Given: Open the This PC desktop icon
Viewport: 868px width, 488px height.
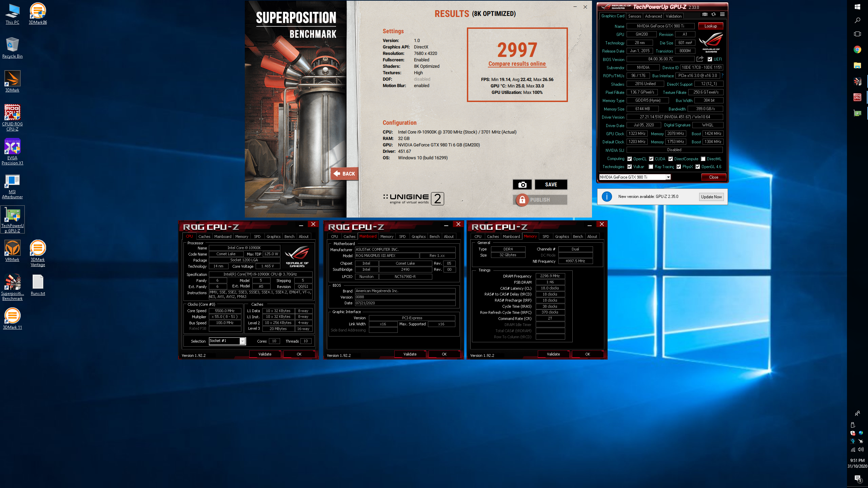Looking at the screenshot, I should 13,14.
